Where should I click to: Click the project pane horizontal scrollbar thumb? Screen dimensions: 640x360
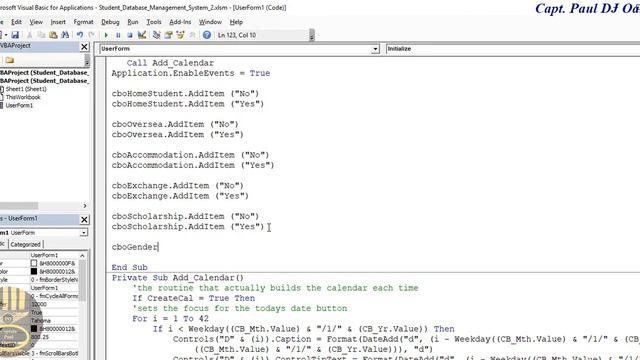[x=19, y=206]
